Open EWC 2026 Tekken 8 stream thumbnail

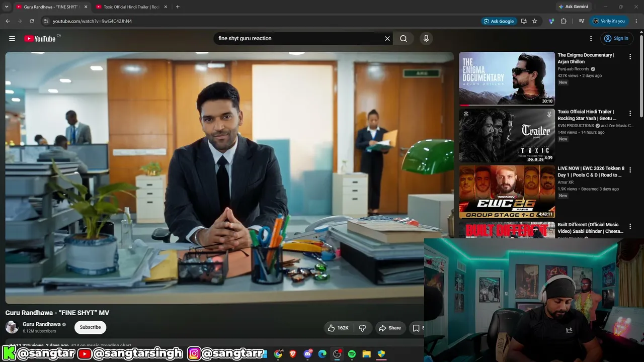(x=507, y=192)
